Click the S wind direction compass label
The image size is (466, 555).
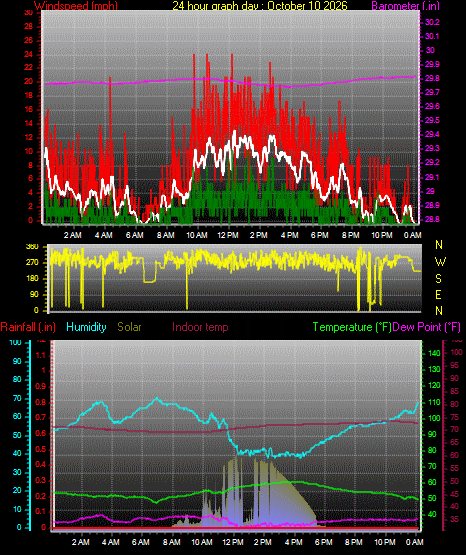point(438,279)
